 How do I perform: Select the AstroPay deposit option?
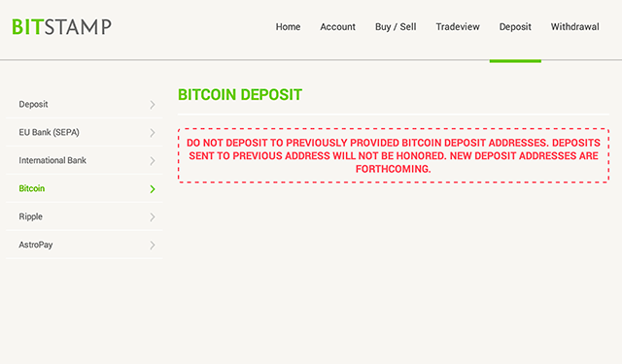tap(85, 245)
